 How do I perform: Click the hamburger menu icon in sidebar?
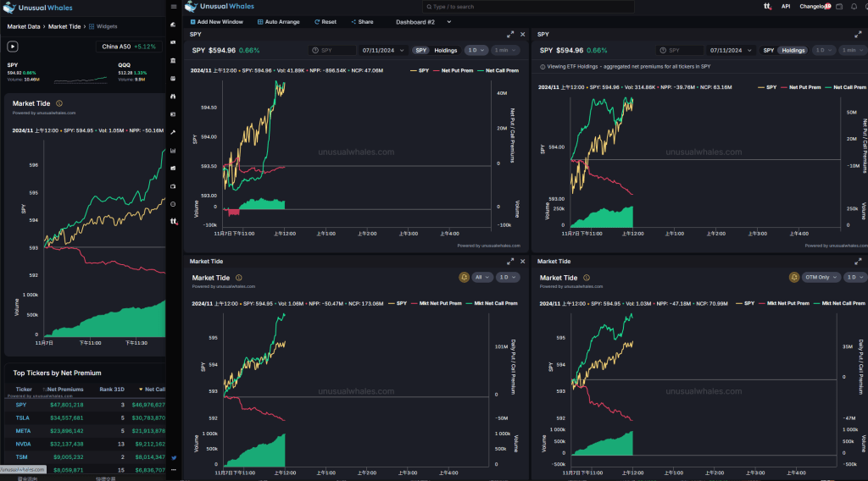coord(173,7)
